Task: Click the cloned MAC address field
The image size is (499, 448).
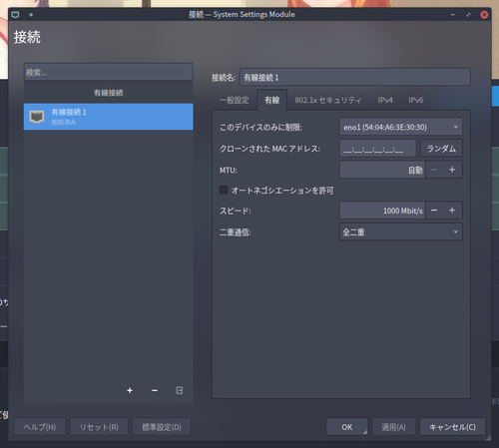Action: pyautogui.click(x=378, y=149)
